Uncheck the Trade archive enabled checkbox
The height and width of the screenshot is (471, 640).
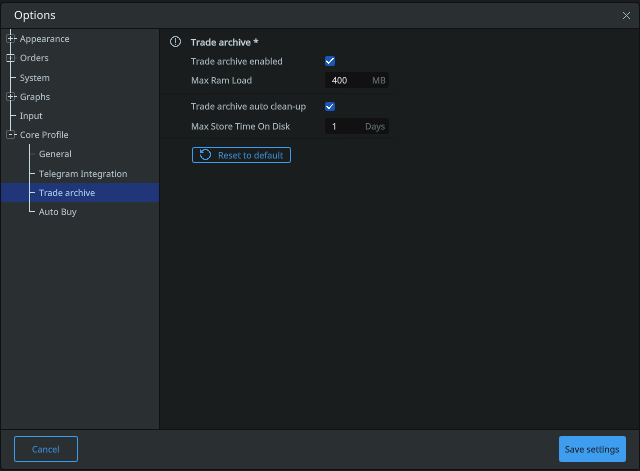click(x=330, y=61)
